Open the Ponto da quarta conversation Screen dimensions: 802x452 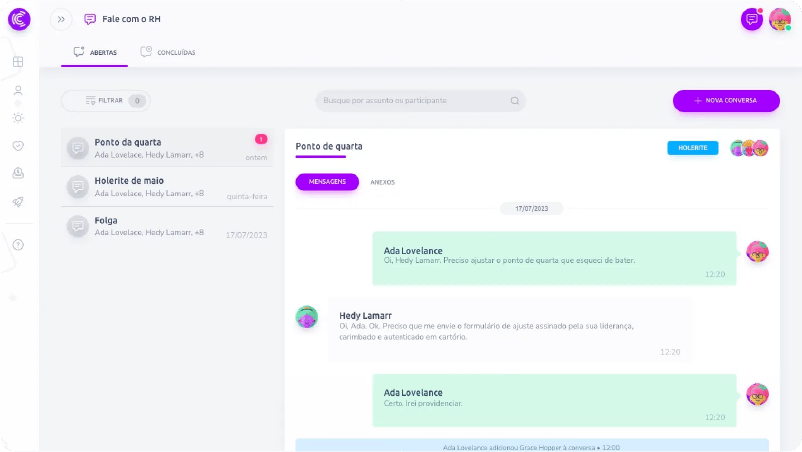coord(167,148)
